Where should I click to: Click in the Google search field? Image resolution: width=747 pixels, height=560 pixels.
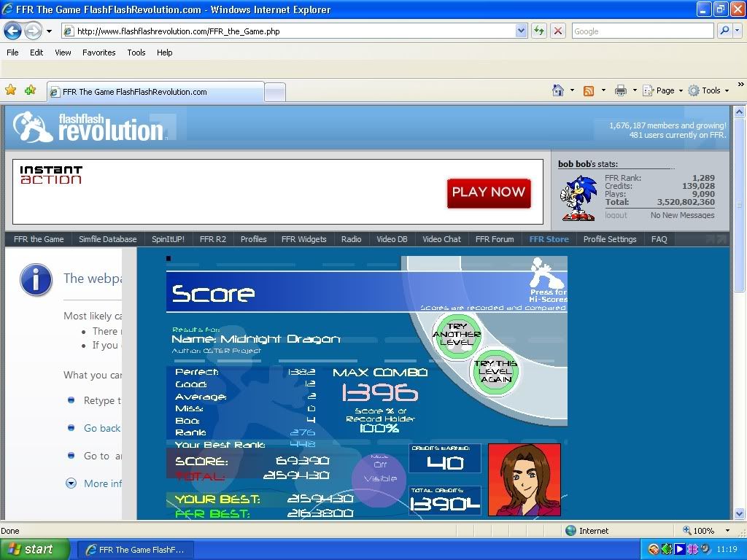(x=642, y=31)
